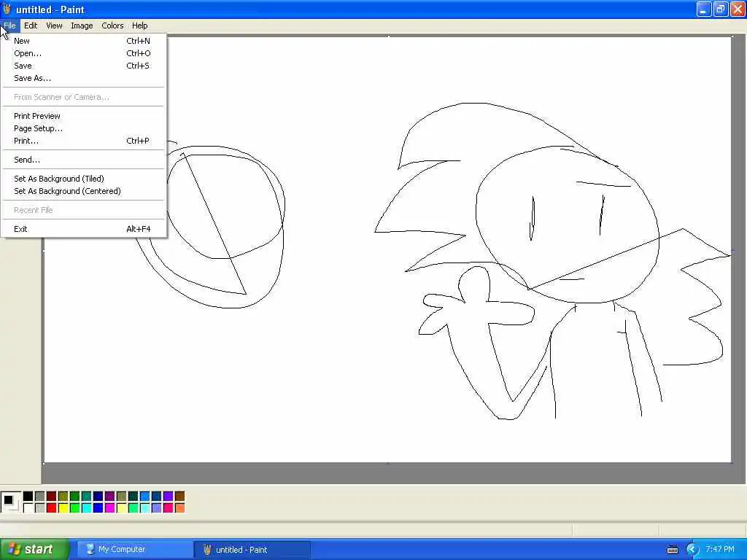Select Print... menu entry
The image size is (747, 560).
pyautogui.click(x=83, y=141)
